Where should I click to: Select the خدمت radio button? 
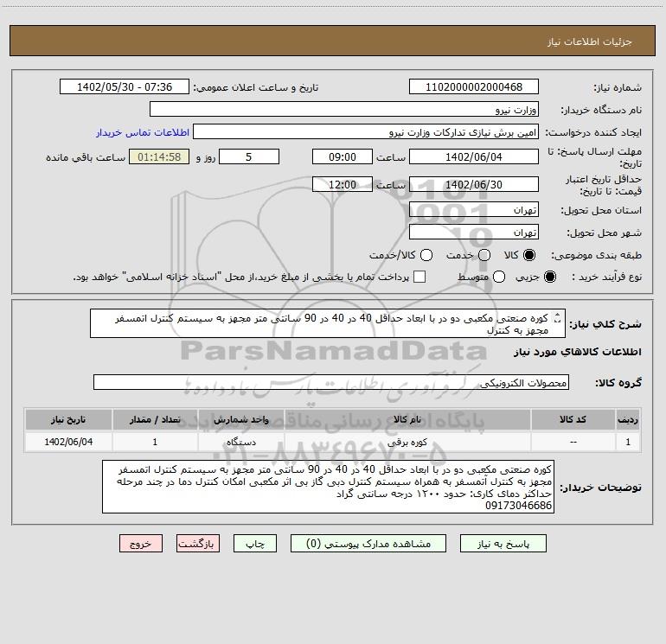tap(484, 255)
